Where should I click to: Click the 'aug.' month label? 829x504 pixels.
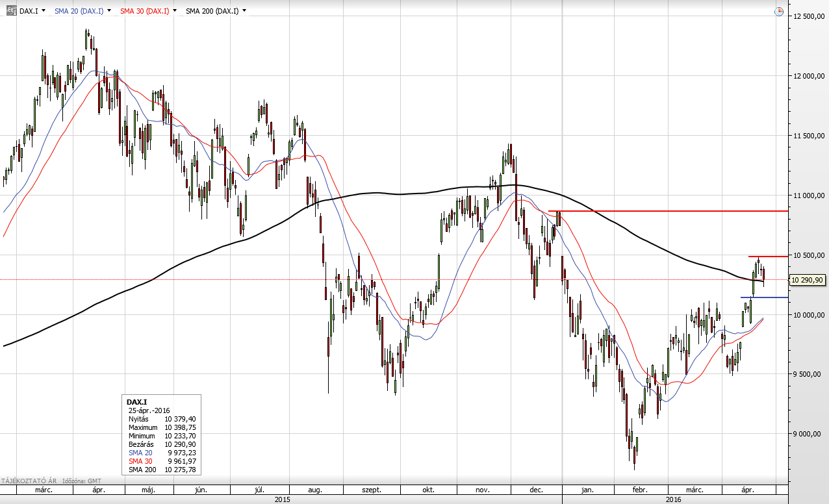(x=315, y=490)
